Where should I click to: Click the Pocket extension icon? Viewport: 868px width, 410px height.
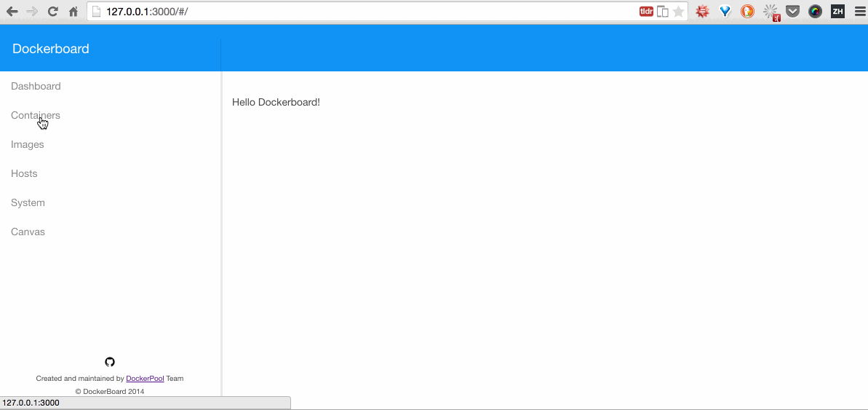(x=793, y=11)
